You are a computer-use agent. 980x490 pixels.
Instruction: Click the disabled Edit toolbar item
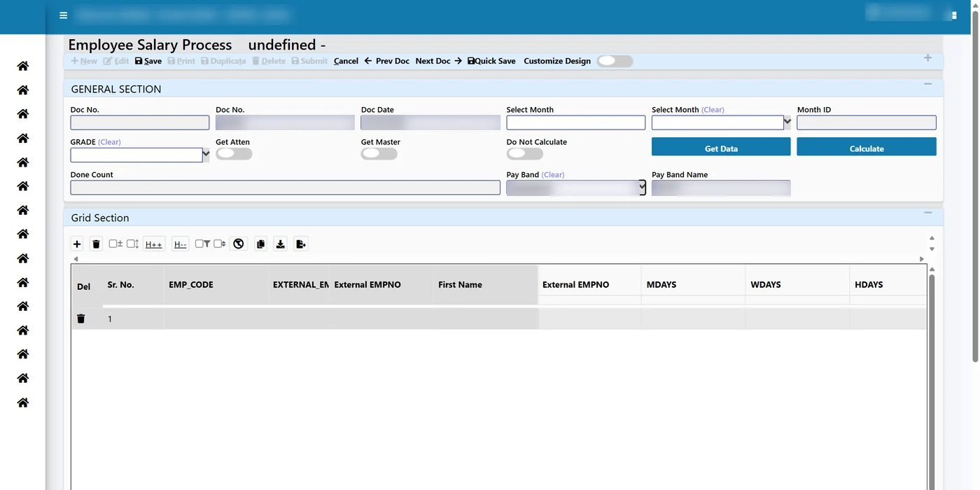point(116,61)
